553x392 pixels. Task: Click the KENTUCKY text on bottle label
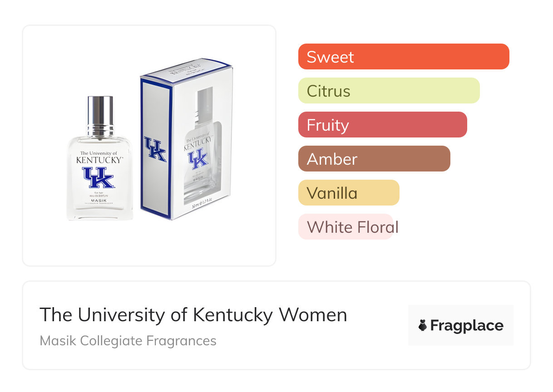click(99, 160)
